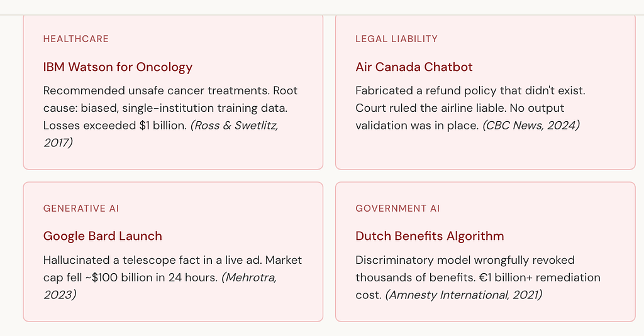Screen dimensions: 644x336
Task: Open the Google Bard Launch heading
Action: coord(103,236)
